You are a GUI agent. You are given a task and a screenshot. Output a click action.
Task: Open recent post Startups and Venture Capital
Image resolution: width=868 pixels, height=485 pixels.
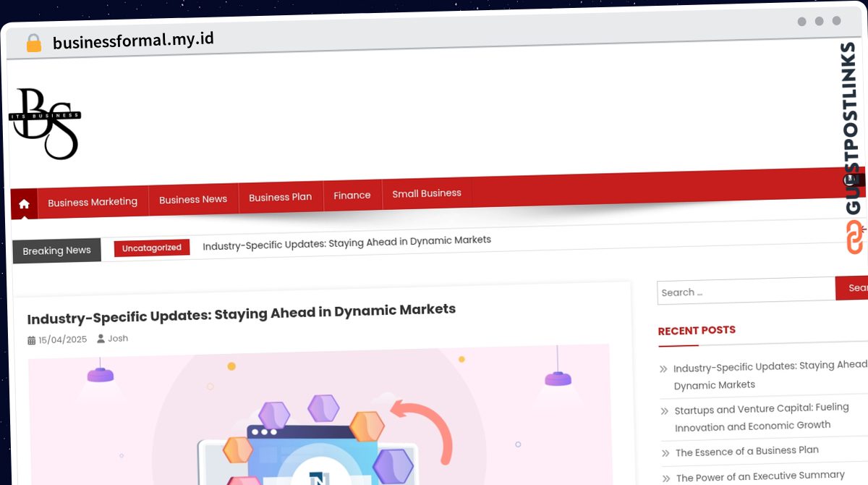(x=762, y=418)
